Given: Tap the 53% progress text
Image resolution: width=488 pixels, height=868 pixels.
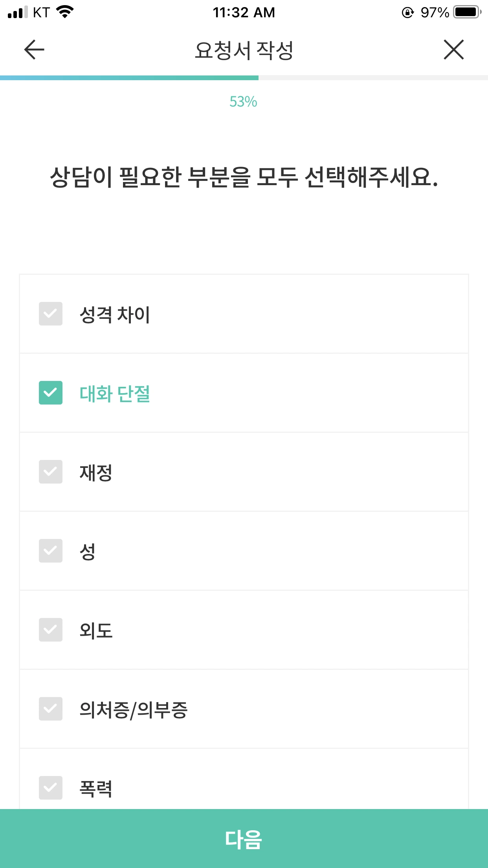Looking at the screenshot, I should coord(244,102).
